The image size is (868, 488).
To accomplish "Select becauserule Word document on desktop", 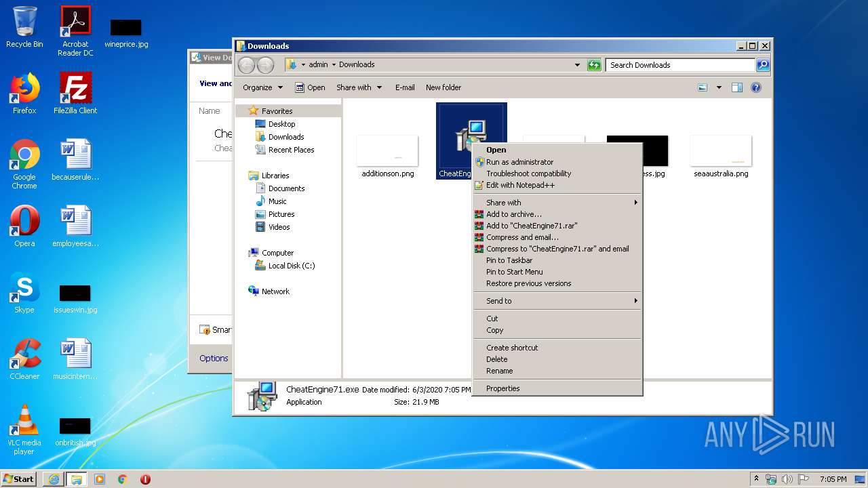I will [75, 160].
